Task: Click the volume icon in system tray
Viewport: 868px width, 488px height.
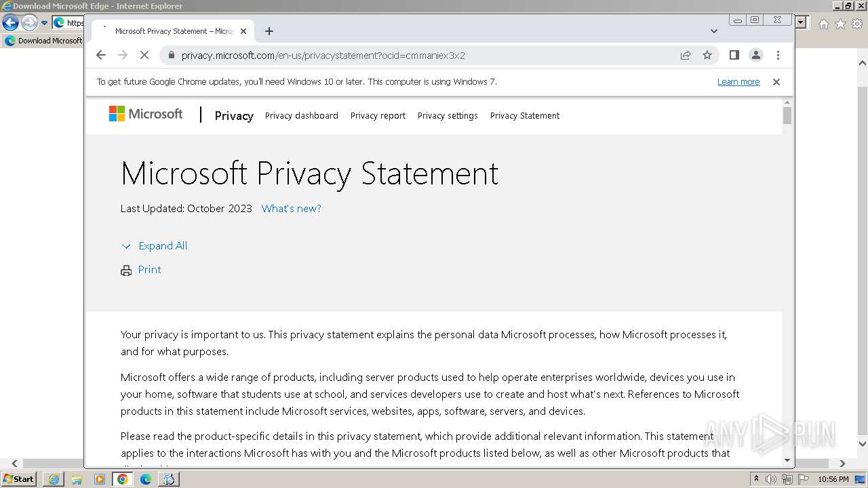Action: click(x=771, y=479)
